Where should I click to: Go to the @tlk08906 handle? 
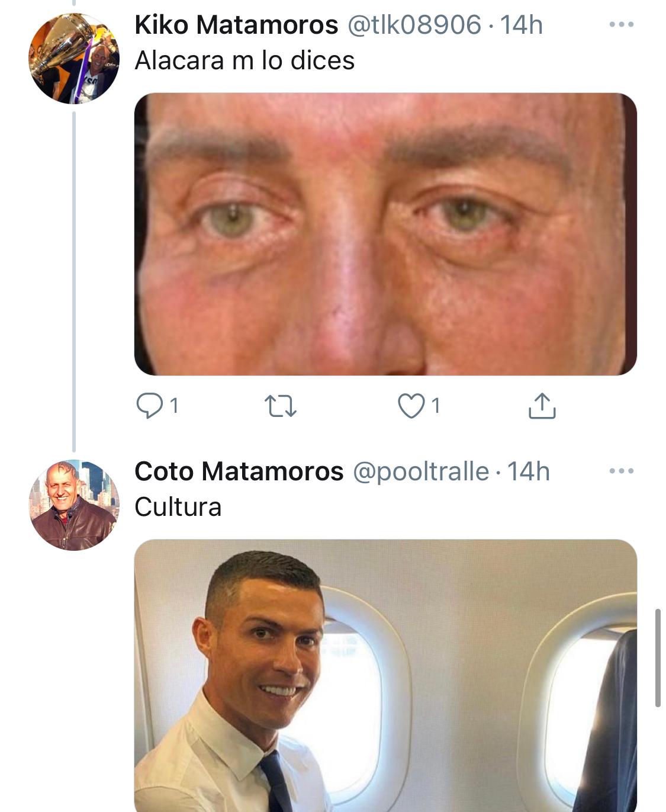(414, 25)
